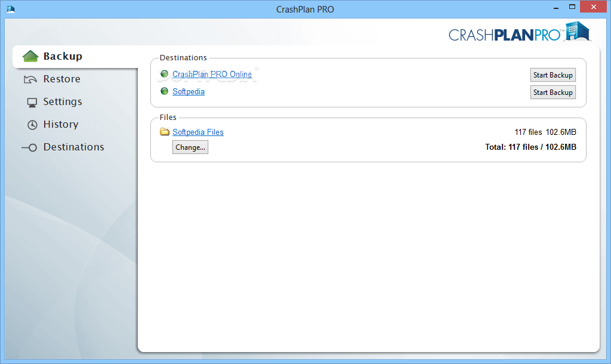Viewport: 611px width, 364px height.
Task: Click the 'CrashPlan PRO' window title text
Action: click(x=305, y=10)
